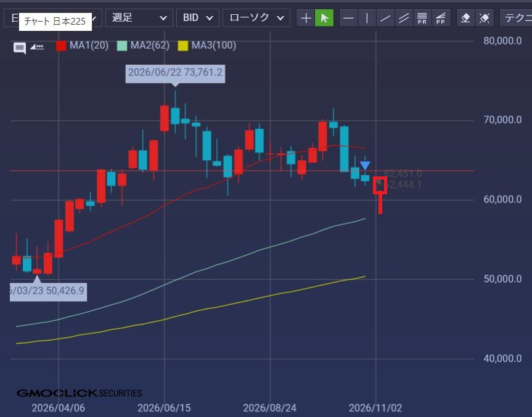Expand the ローソク chart style dropdown
Viewport: 532px width, 417px height.
click(x=256, y=18)
